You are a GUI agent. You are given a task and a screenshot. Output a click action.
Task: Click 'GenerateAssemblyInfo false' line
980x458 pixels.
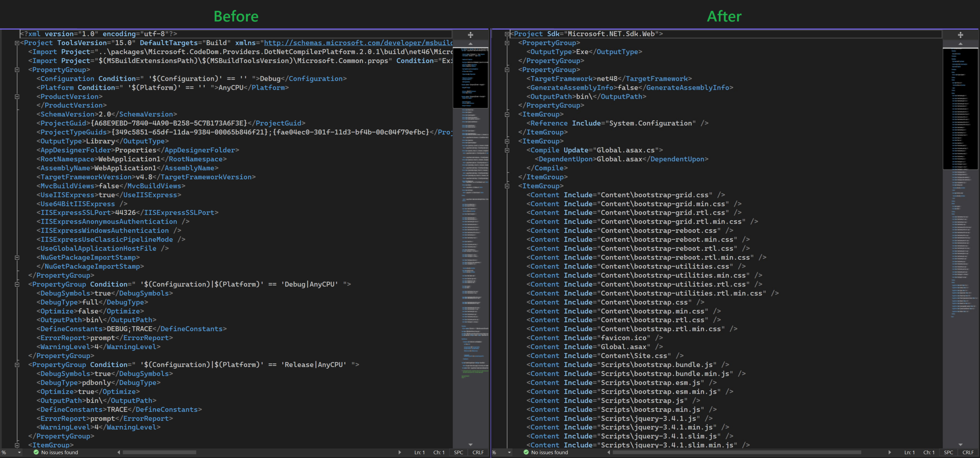tap(630, 88)
